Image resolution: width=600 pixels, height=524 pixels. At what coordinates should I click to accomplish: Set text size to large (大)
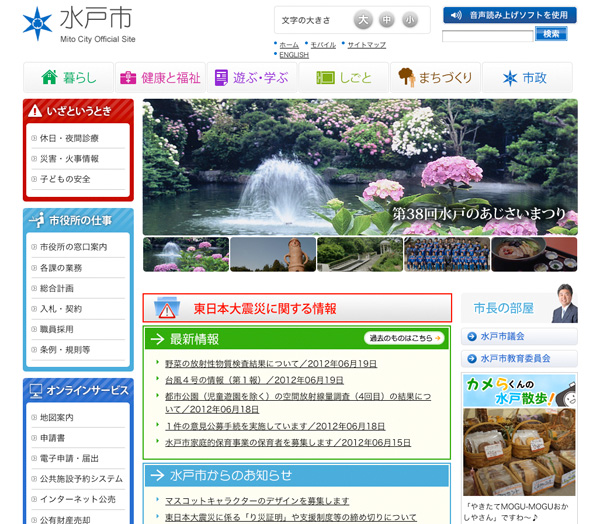click(363, 20)
